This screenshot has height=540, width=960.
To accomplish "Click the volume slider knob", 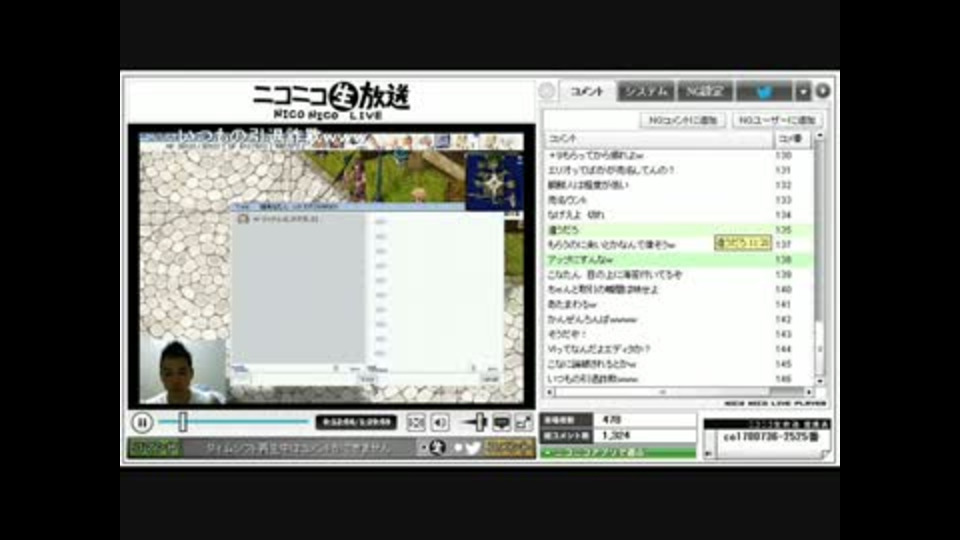I will pos(480,422).
